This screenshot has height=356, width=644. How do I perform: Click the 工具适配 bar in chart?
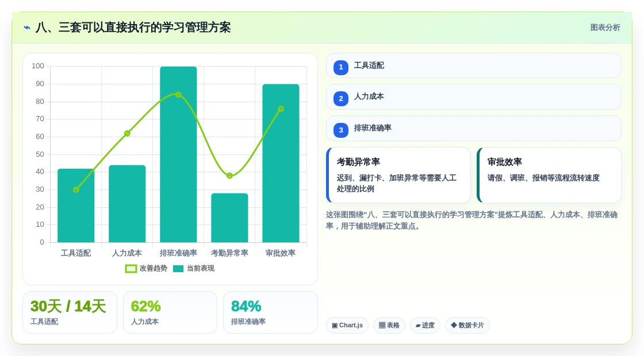pyautogui.click(x=76, y=206)
